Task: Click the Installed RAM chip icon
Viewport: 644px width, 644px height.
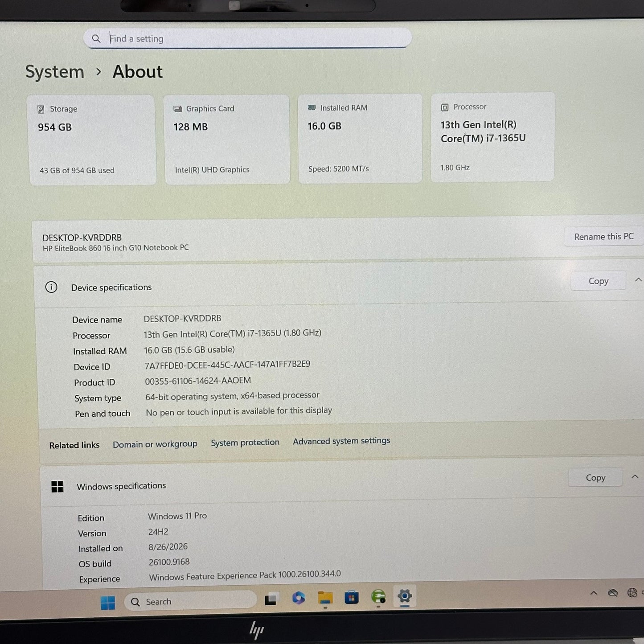Action: [312, 107]
